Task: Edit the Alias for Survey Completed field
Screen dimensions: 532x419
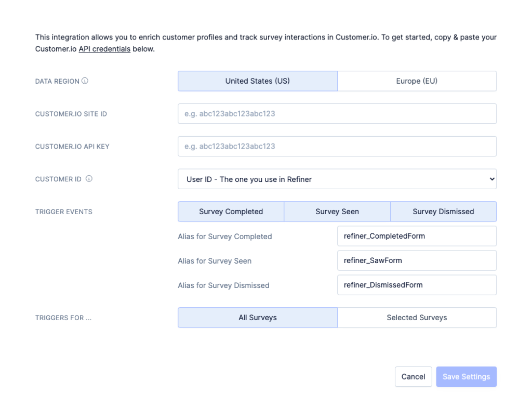Action: tap(417, 236)
